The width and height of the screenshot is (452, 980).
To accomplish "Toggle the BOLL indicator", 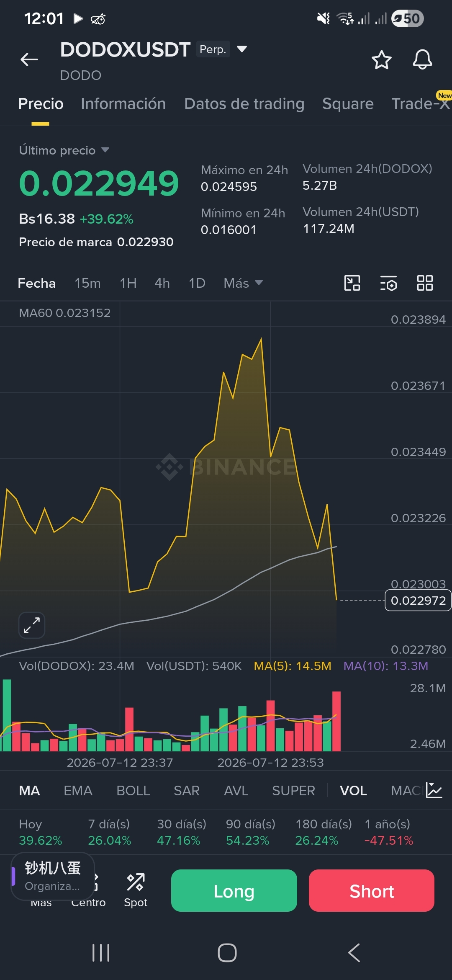I will [133, 790].
